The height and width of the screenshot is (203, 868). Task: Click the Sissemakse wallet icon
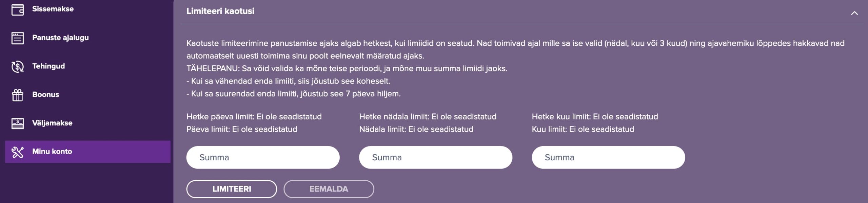[x=18, y=9]
